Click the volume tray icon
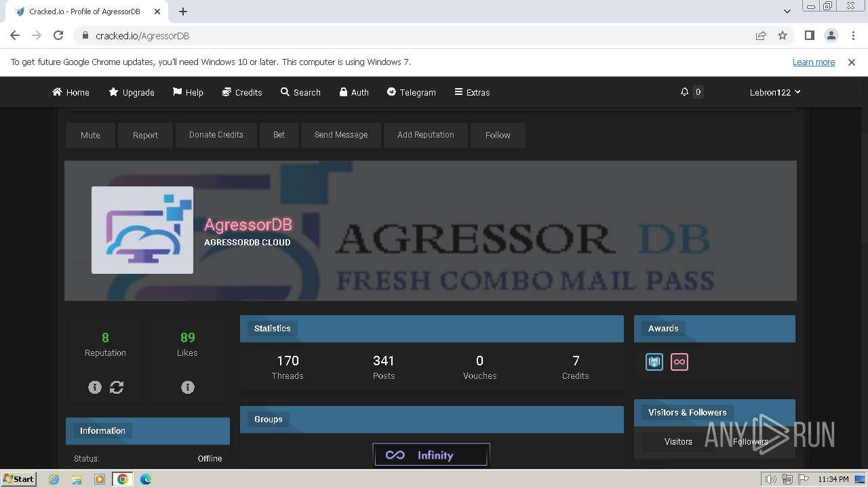The height and width of the screenshot is (488, 868). (771, 479)
